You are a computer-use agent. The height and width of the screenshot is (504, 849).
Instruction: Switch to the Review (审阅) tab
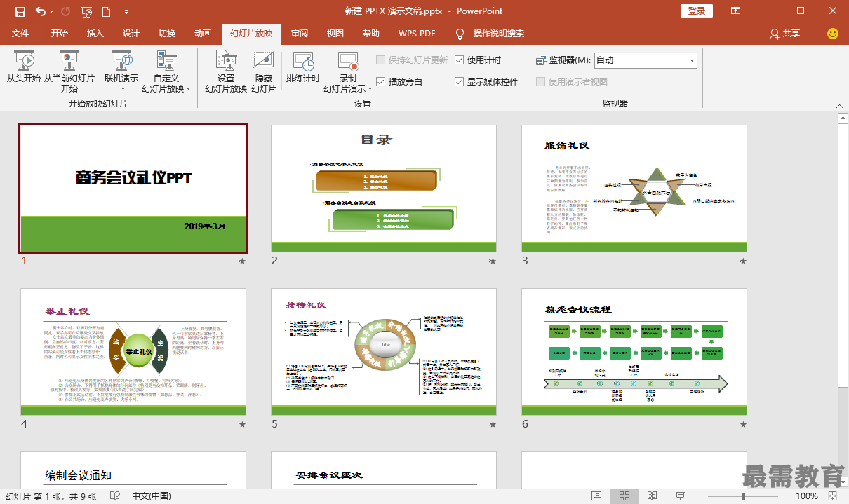300,34
